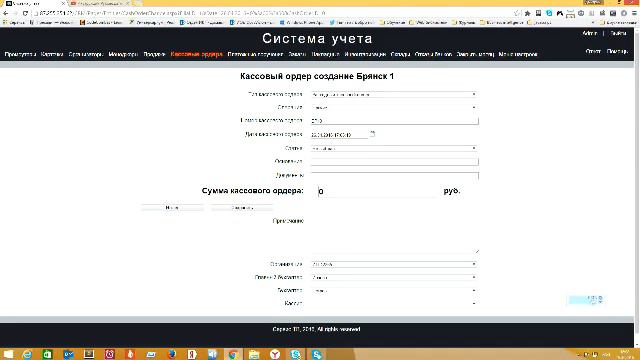Image resolution: width=640 pixels, height=360 pixels.
Task: Open the first dropdown below the notes area
Action: pos(394,264)
